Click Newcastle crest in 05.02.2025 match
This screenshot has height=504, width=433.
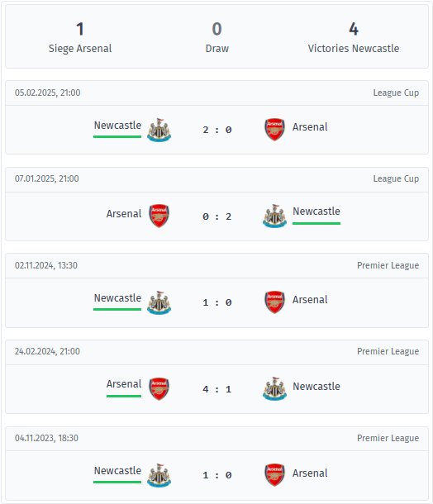click(x=159, y=130)
